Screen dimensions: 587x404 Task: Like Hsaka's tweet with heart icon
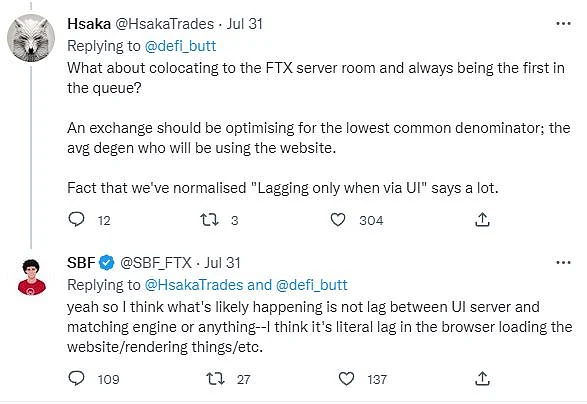click(x=338, y=220)
